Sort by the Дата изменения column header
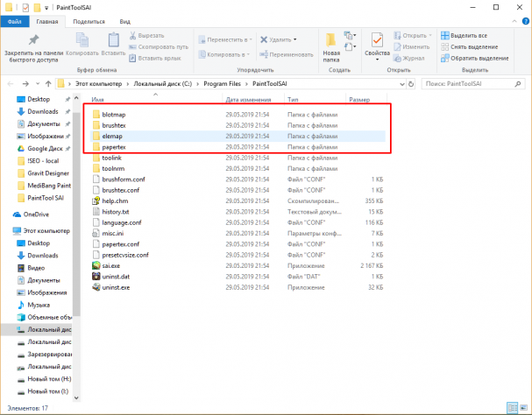 246,100
